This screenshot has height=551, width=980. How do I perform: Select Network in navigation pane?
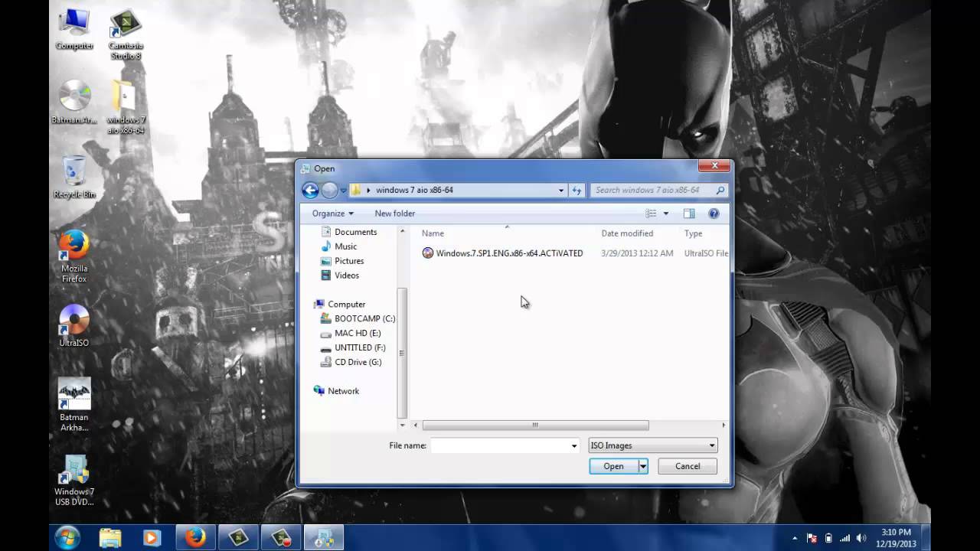coord(336,391)
